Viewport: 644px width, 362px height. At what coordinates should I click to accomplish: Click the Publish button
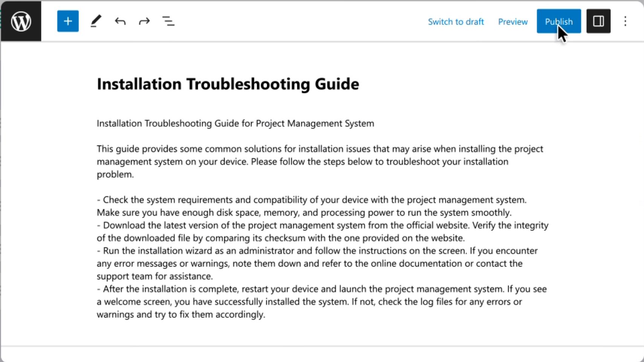click(x=559, y=21)
